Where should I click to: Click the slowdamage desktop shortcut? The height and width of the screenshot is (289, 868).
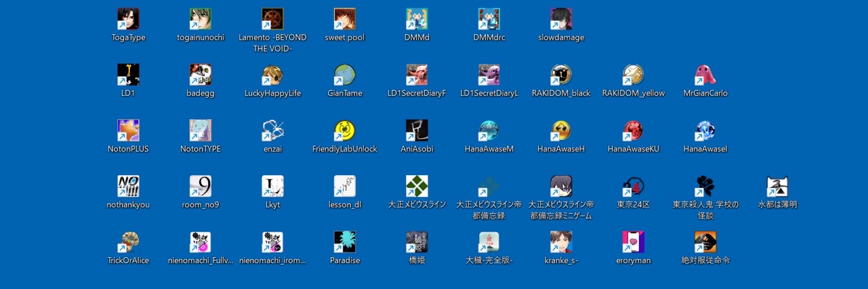[x=561, y=19]
